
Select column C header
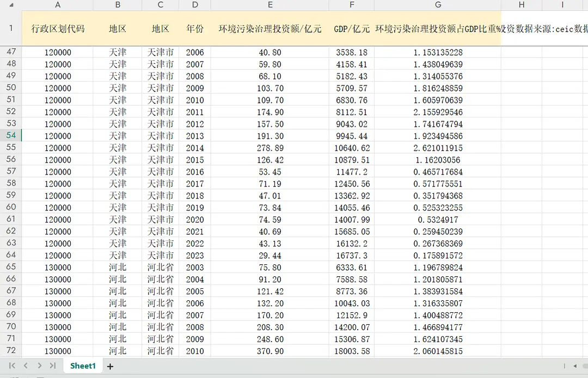161,5
